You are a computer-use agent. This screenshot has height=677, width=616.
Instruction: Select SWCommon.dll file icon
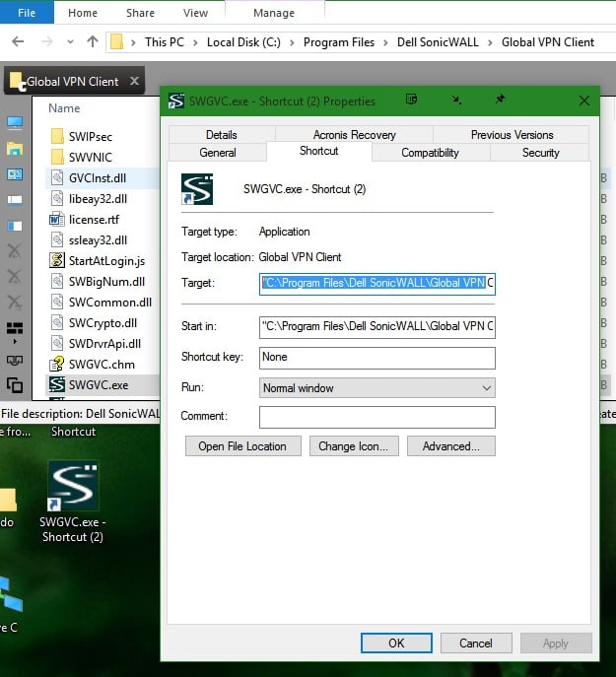point(57,302)
